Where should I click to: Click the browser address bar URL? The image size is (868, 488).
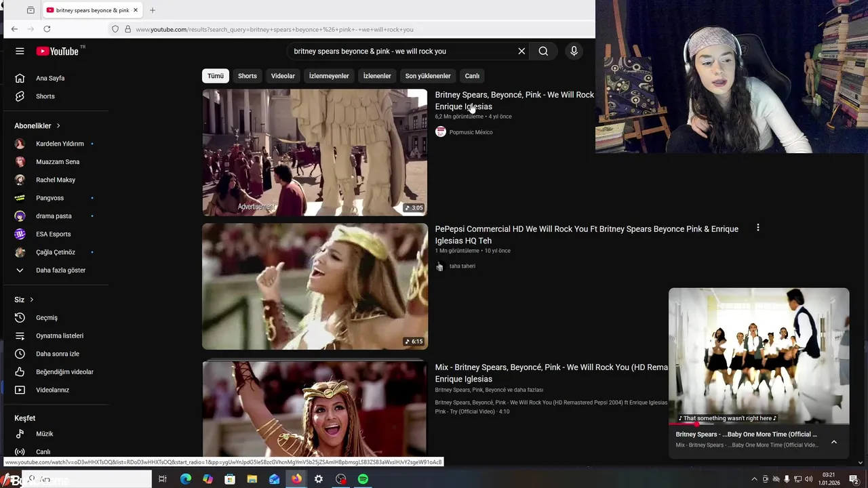(274, 29)
